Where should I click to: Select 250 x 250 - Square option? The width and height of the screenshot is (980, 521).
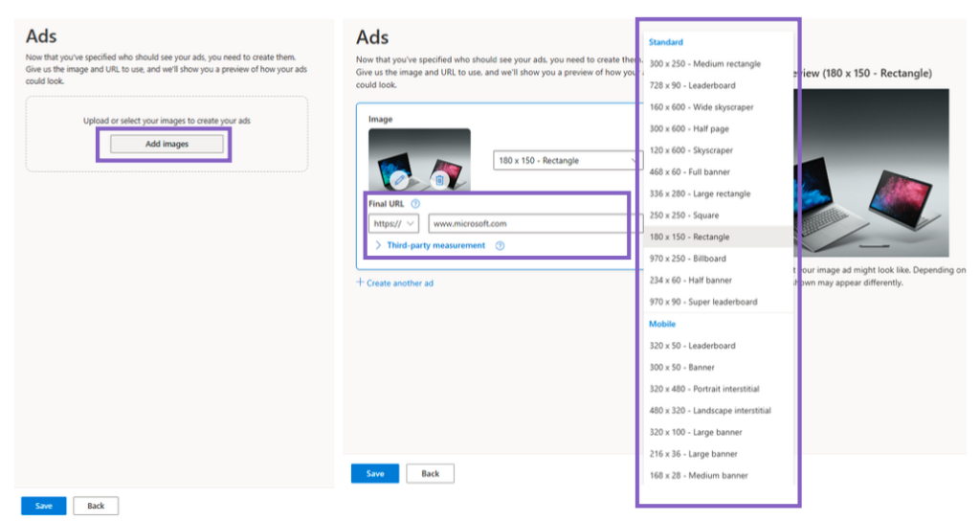(683, 215)
